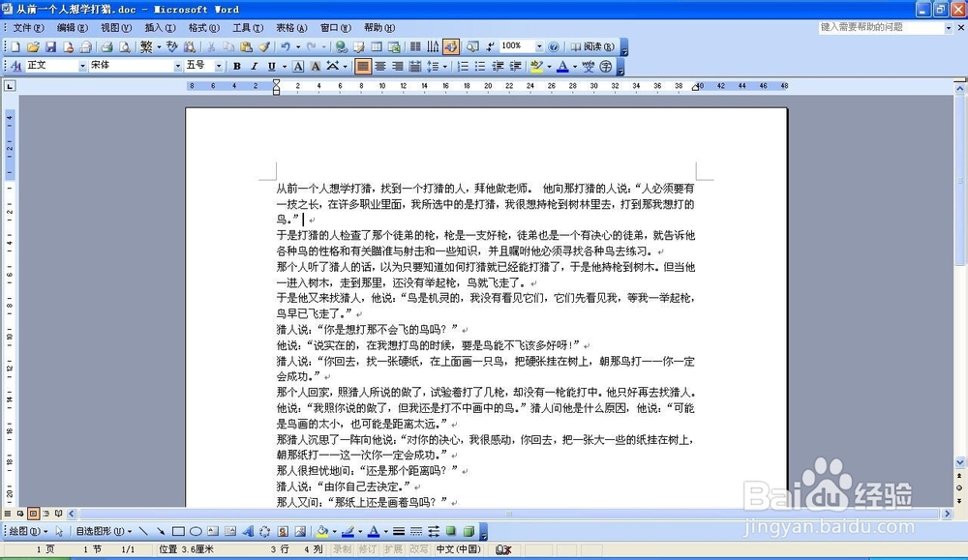This screenshot has width=968, height=560.
Task: Select the Oval shape tool
Action: coord(196,531)
